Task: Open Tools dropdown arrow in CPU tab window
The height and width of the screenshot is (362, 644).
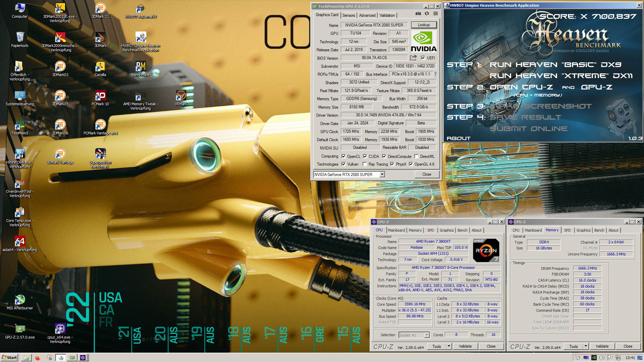Action: pyautogui.click(x=449, y=346)
